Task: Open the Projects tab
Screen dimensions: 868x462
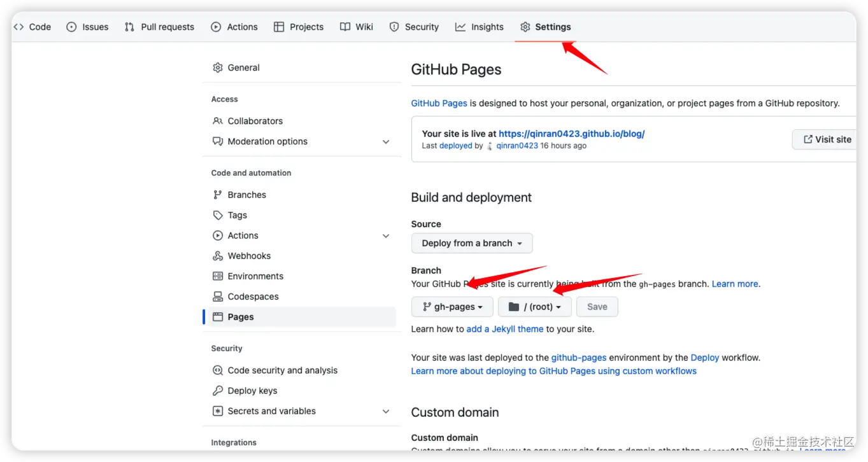Action: tap(299, 27)
